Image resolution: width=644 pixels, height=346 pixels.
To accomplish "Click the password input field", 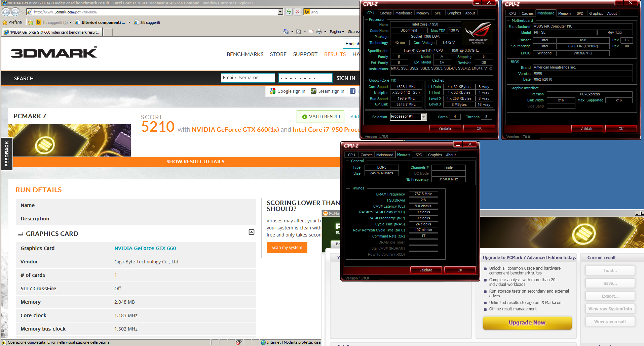I will pos(305,78).
